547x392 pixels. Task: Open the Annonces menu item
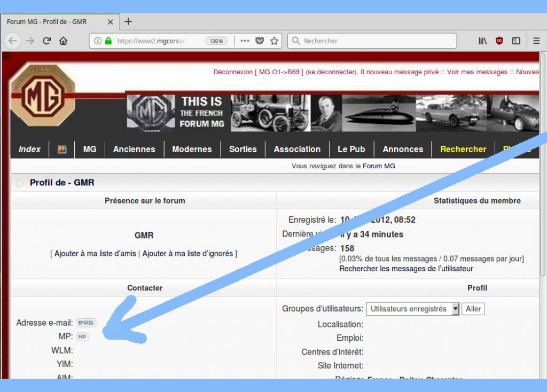click(x=403, y=149)
